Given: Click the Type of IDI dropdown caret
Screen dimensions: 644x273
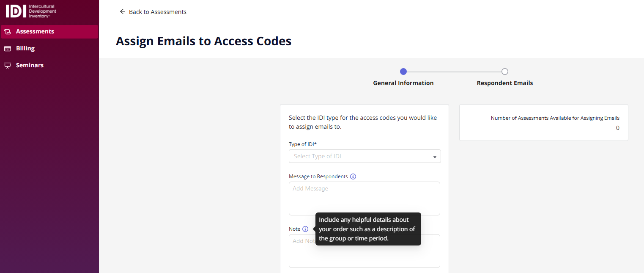Looking at the screenshot, I should (435, 157).
